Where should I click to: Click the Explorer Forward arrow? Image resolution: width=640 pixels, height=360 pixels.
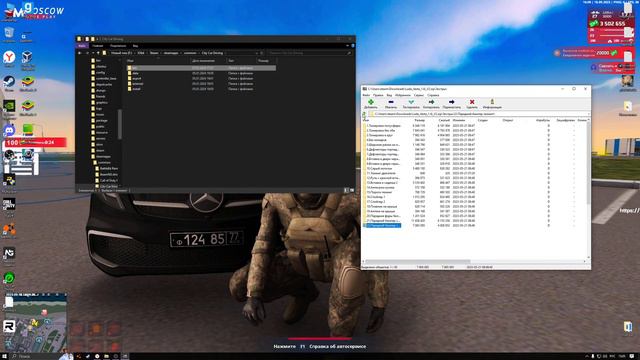87,53
